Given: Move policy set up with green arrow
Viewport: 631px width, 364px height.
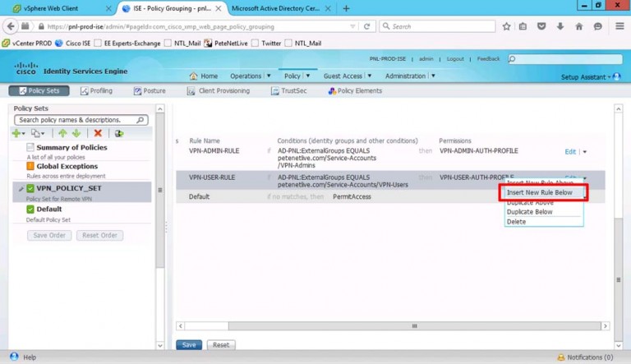Looking at the screenshot, I should [x=62, y=133].
